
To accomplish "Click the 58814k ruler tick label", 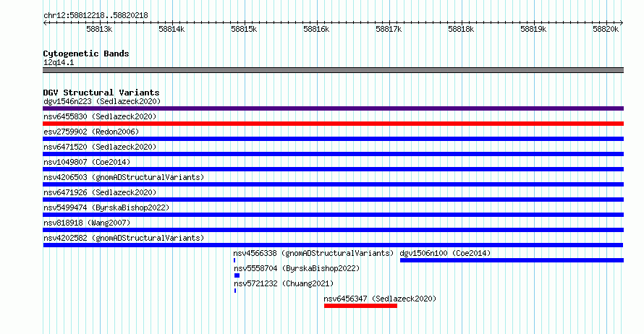I will (x=171, y=29).
